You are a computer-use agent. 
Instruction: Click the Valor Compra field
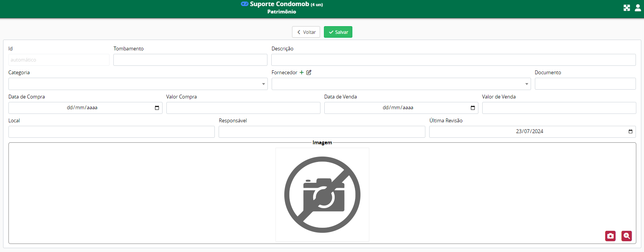click(x=243, y=108)
